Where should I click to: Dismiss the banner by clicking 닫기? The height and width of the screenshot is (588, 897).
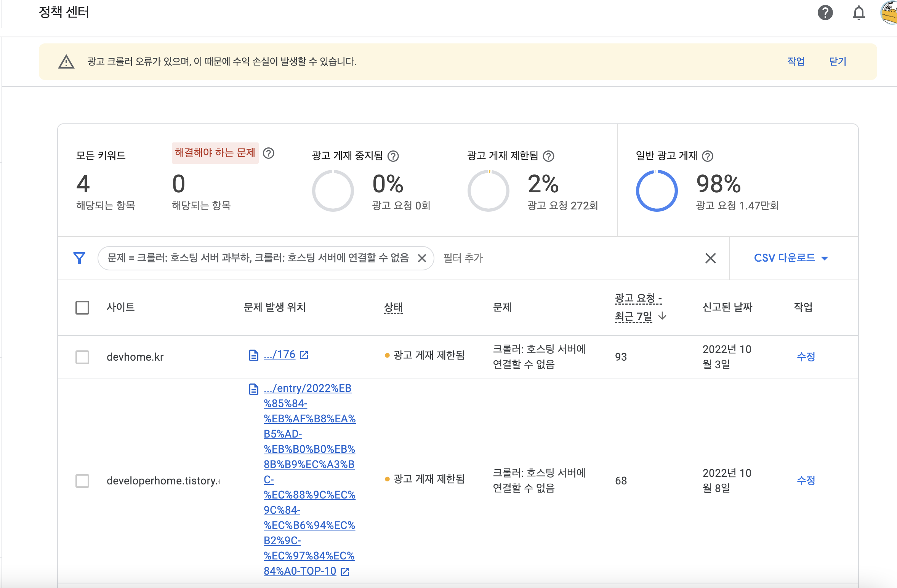tap(838, 62)
